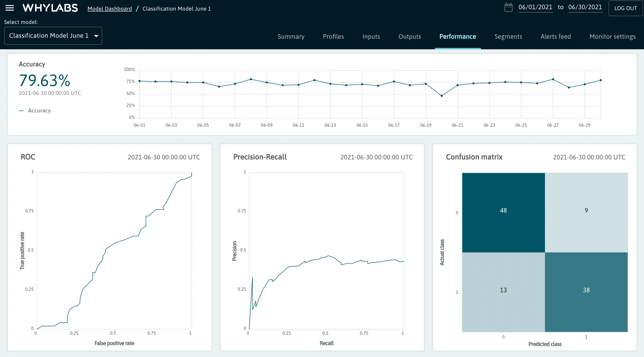Screen dimensions: 644x357
Task: Click the model selector dropdown arrow
Action: coord(96,36)
